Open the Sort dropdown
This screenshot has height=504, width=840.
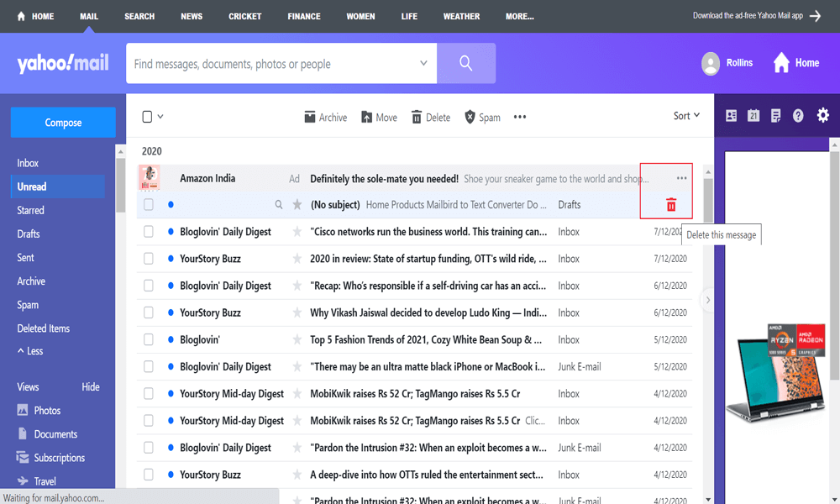click(x=685, y=116)
